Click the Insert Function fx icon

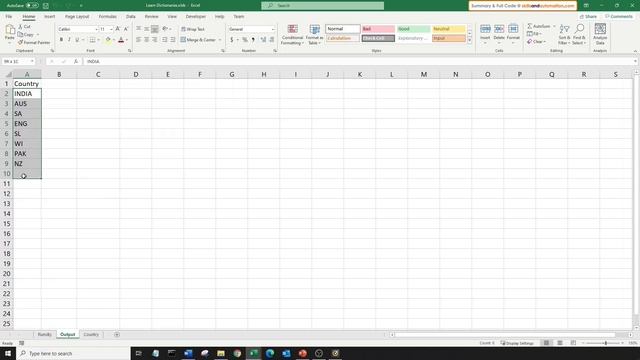click(x=76, y=61)
